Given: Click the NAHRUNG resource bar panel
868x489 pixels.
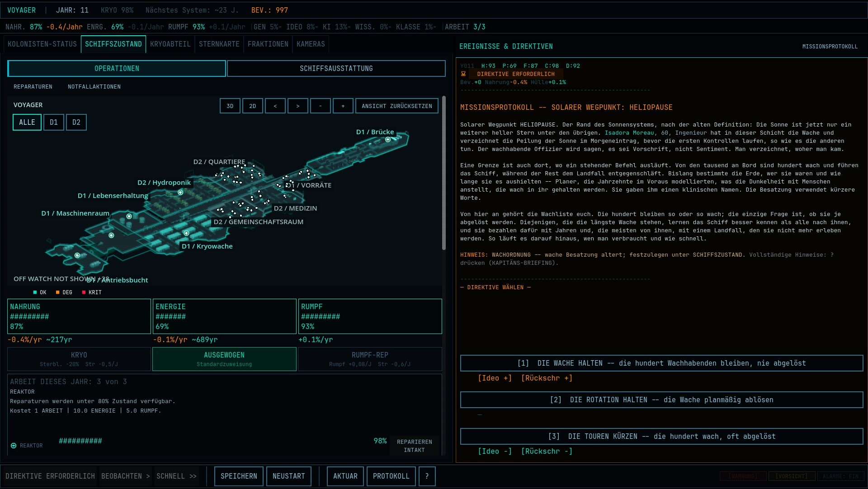Looking at the screenshot, I should (79, 316).
